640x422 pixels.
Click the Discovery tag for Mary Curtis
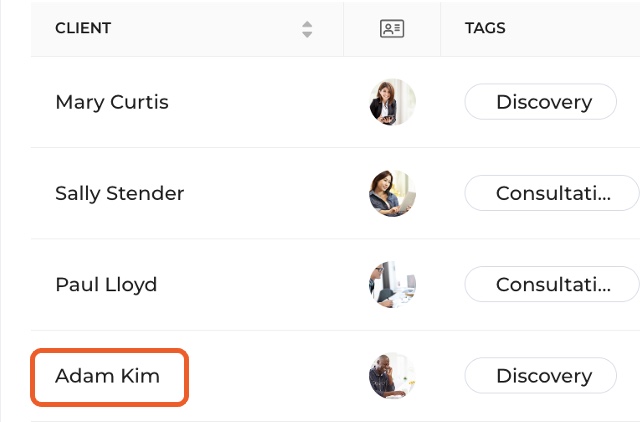pyautogui.click(x=540, y=102)
